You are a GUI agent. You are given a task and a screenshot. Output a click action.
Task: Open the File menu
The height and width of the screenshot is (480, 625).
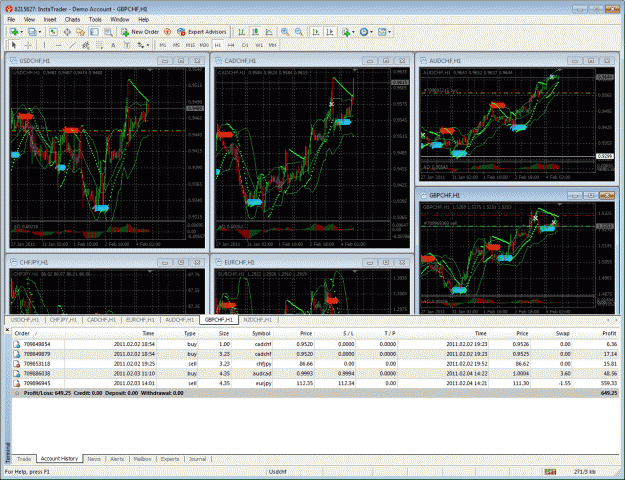pyautogui.click(x=11, y=19)
